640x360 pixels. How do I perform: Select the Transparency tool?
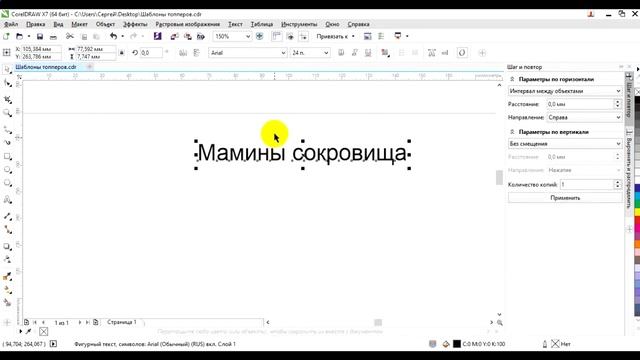(7, 259)
